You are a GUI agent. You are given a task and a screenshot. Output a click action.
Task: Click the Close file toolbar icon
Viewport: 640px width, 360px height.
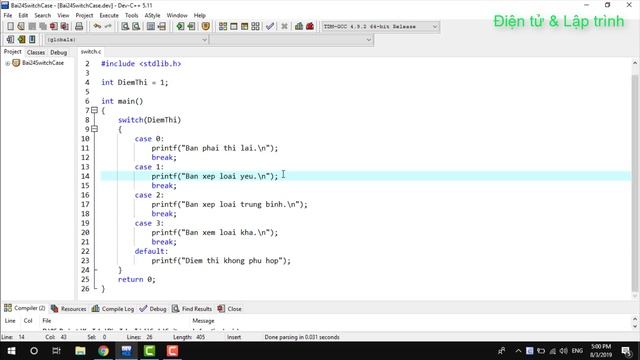point(53,27)
